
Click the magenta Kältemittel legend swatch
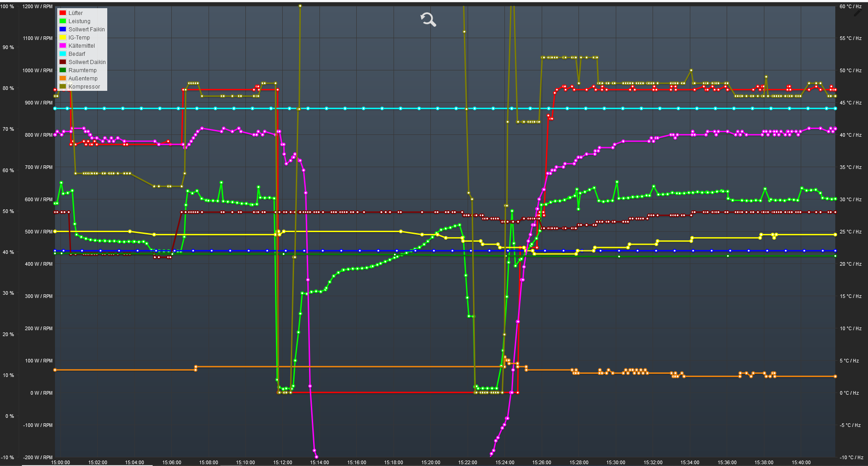click(63, 46)
